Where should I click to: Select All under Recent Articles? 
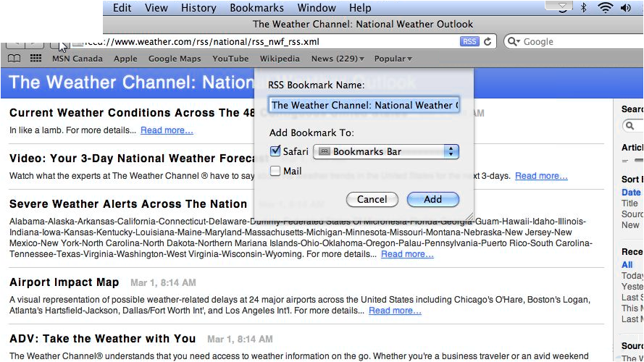(x=627, y=265)
